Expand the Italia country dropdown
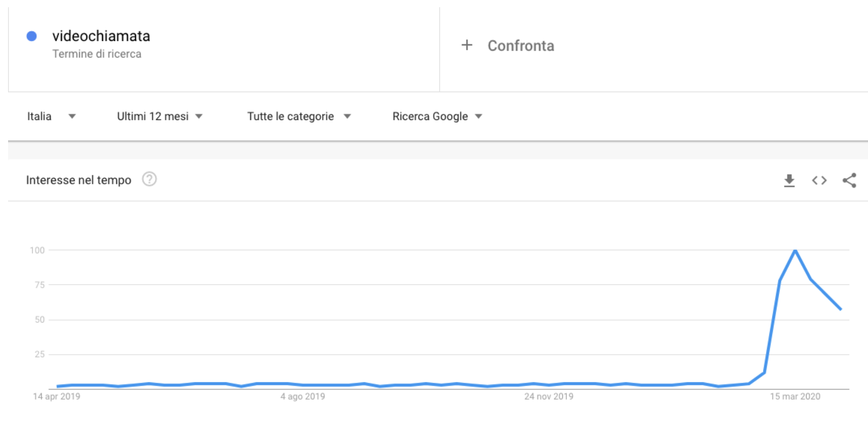This screenshot has height=425, width=868. (x=51, y=116)
